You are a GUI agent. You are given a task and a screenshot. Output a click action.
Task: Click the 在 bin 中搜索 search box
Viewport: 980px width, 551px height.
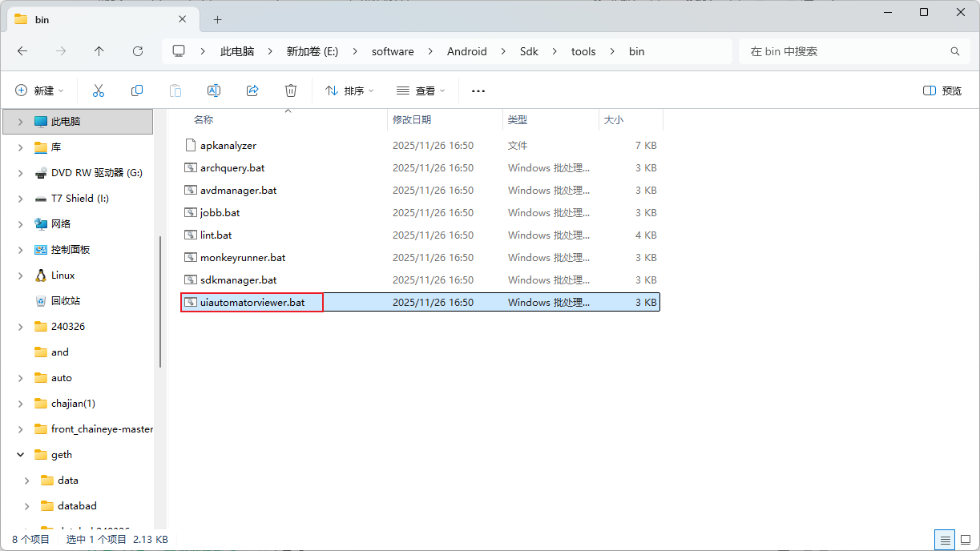click(x=845, y=51)
